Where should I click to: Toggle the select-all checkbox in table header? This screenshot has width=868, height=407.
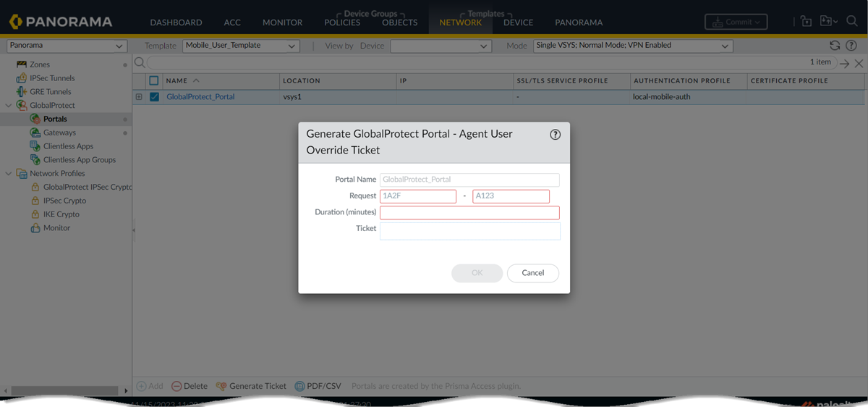(153, 80)
